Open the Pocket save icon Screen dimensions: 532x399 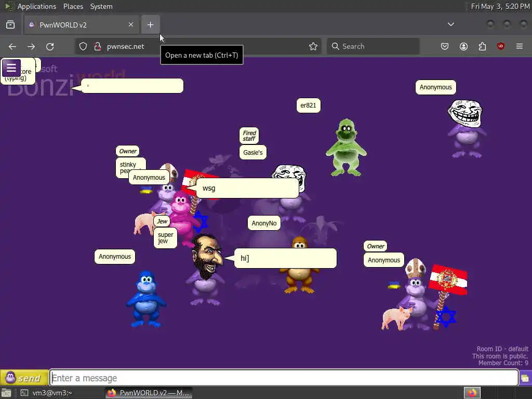[445, 46]
